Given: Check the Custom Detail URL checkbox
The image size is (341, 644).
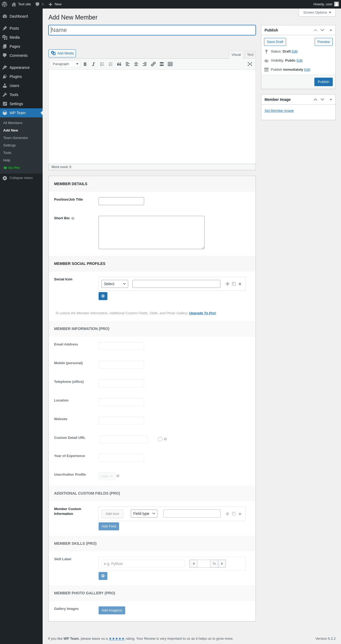Looking at the screenshot, I should click(x=160, y=439).
